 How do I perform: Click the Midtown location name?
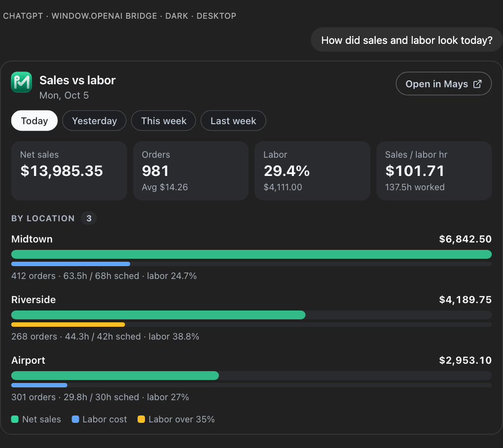[x=32, y=239]
